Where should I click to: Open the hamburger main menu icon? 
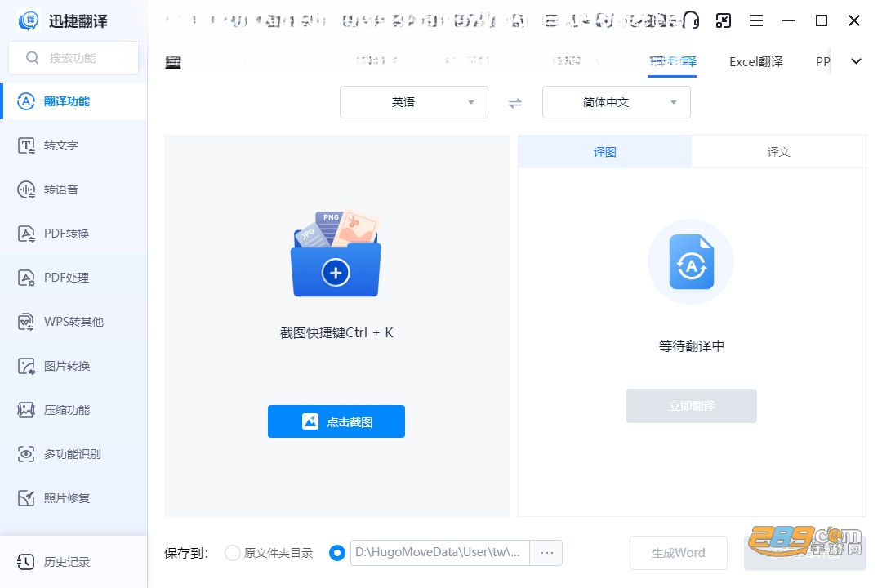pyautogui.click(x=756, y=20)
